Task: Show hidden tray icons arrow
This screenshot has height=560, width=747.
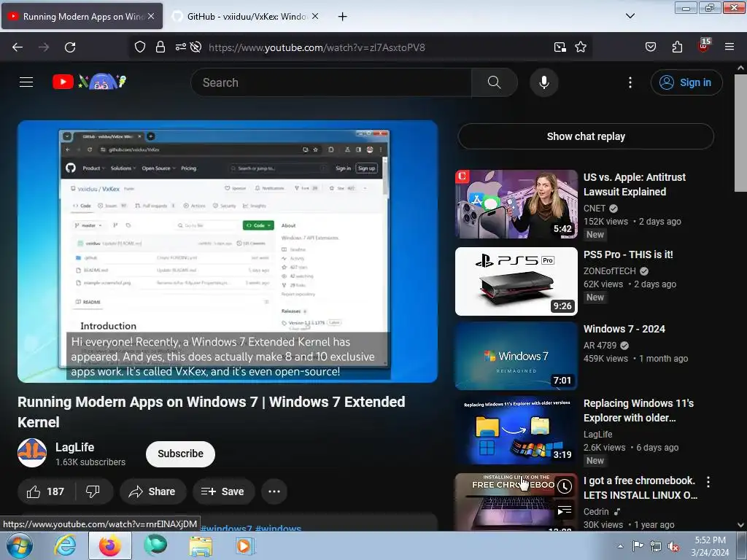Action: click(x=620, y=546)
